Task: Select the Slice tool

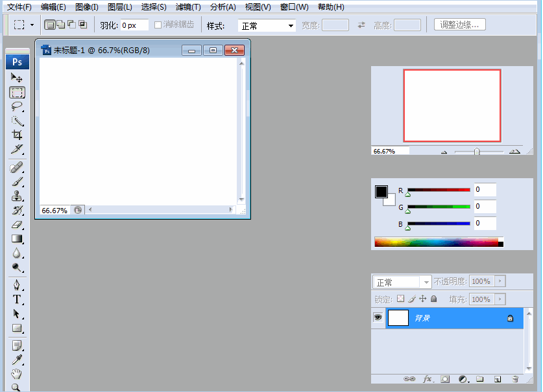Action: (x=17, y=149)
